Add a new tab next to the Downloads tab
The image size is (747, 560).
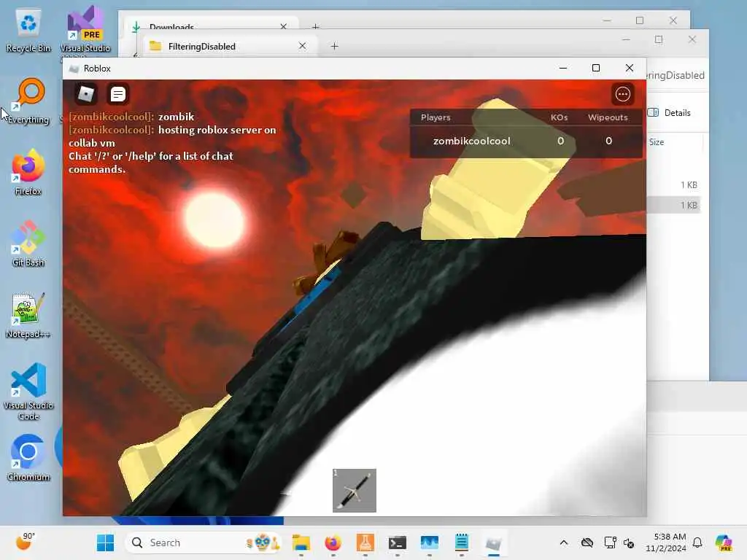tap(315, 27)
